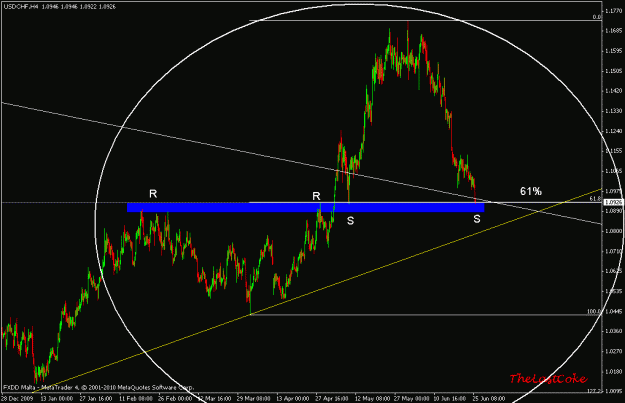Click the 0.0 Fibonacci level label

[597, 17]
